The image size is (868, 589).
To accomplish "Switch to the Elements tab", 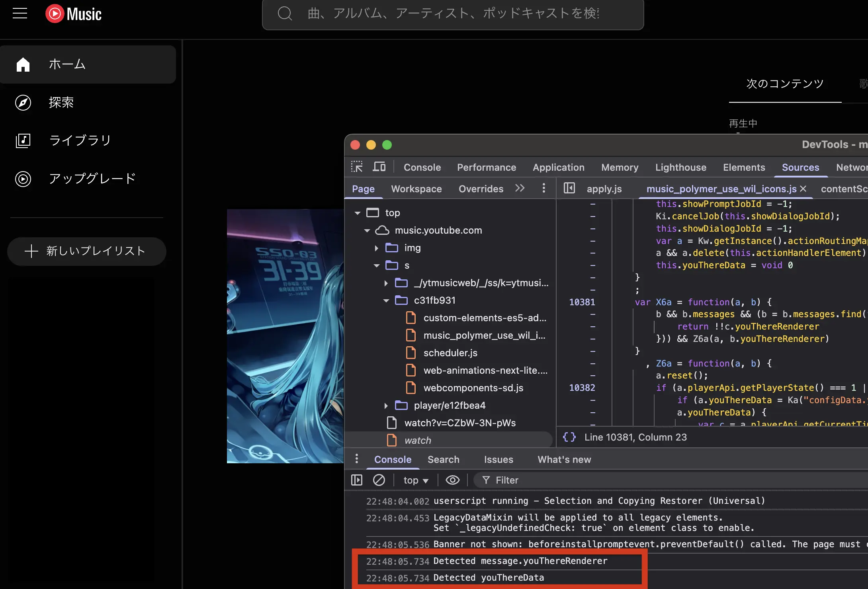I will pos(744,168).
